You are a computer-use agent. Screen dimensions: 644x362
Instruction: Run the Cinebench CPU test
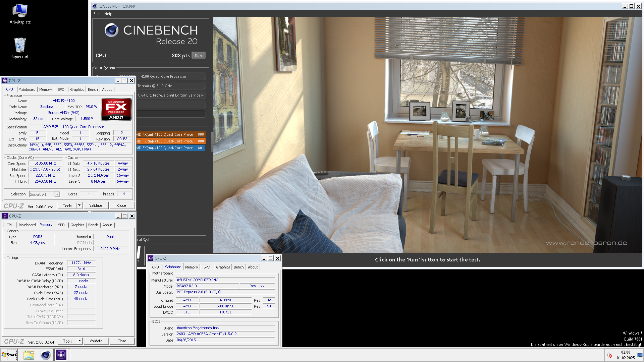pyautogui.click(x=198, y=56)
